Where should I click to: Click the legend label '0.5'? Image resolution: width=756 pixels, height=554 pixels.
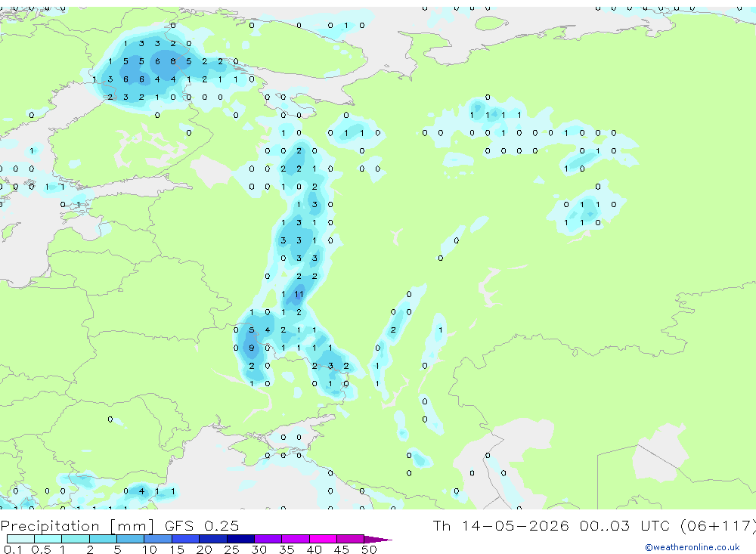[x=41, y=549]
